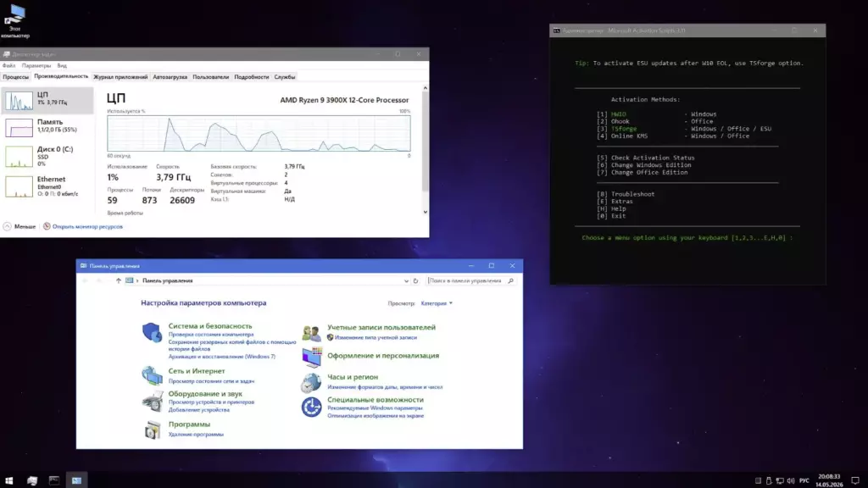Click the Up arrow in Control Panel navigation
The image size is (868, 488).
(x=118, y=280)
